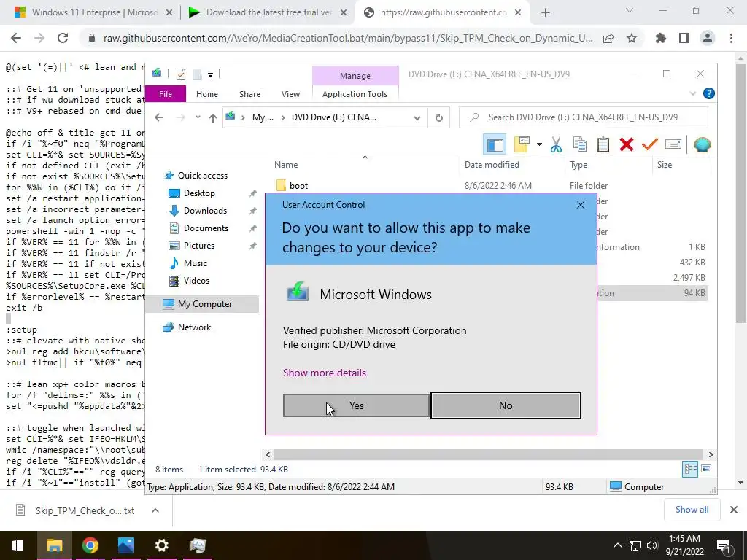Open Explorer Help blue question mark icon

[708, 94]
